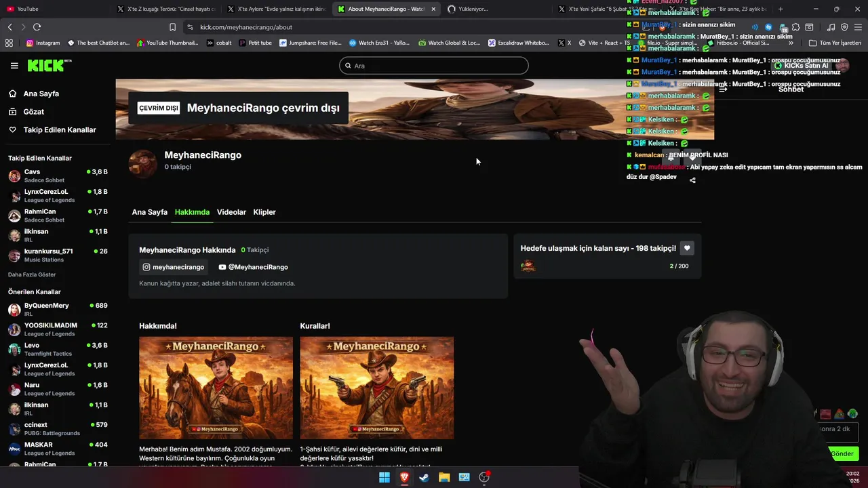Open Levo Teamfight Tactics channel
Screen dimensions: 868x488
pyautogui.click(x=58, y=349)
